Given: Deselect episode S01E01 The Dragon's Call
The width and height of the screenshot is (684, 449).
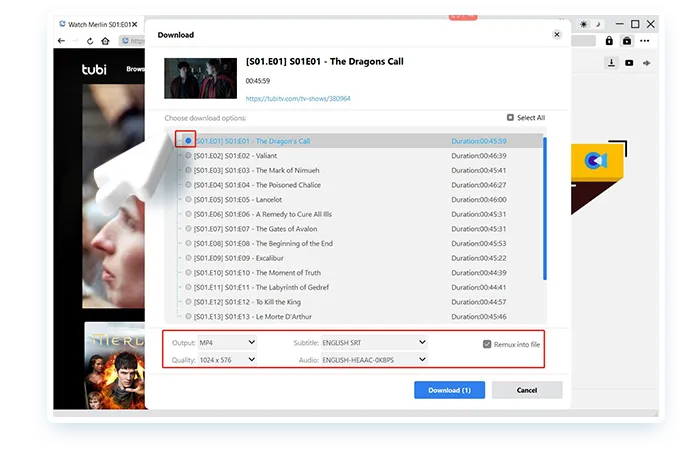Looking at the screenshot, I should (x=188, y=141).
